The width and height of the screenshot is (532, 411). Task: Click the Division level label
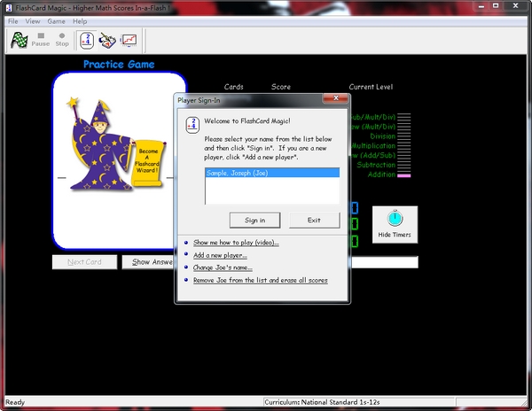383,136
